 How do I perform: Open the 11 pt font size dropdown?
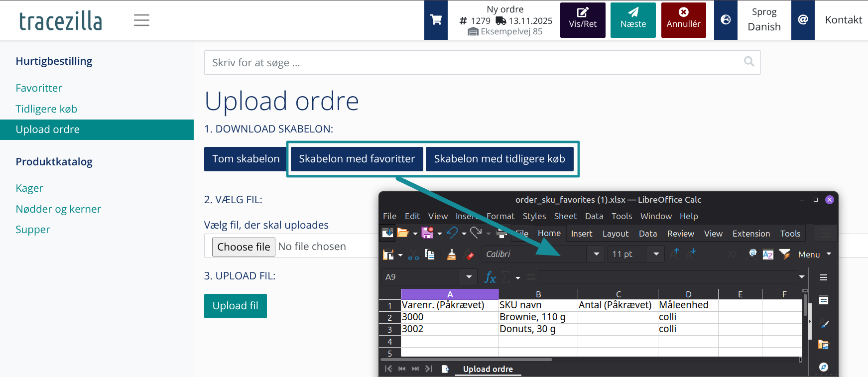click(656, 254)
